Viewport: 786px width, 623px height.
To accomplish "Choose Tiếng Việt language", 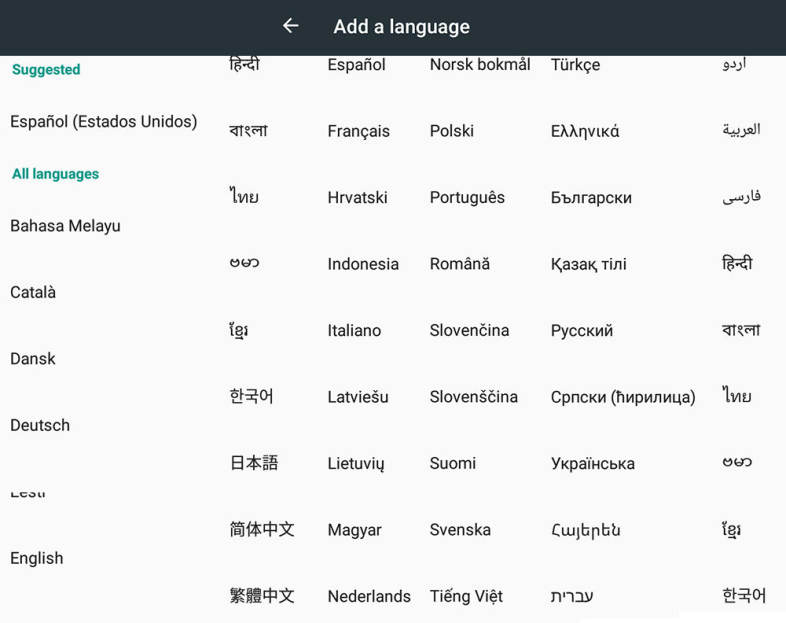I will 466,597.
